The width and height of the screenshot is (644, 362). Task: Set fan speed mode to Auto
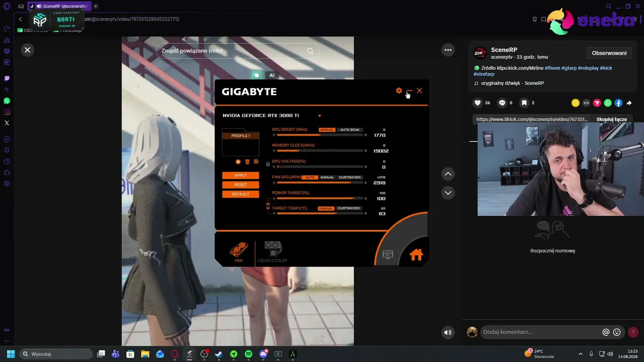pos(310,177)
